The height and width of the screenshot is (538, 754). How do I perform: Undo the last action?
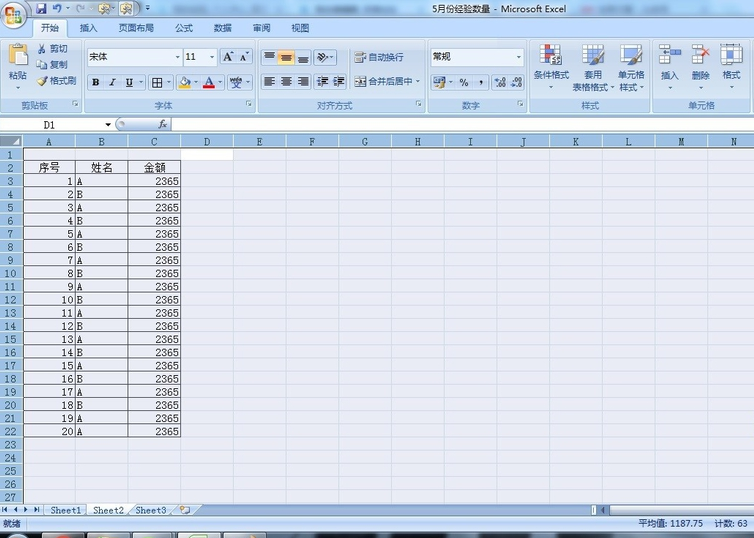pyautogui.click(x=57, y=8)
